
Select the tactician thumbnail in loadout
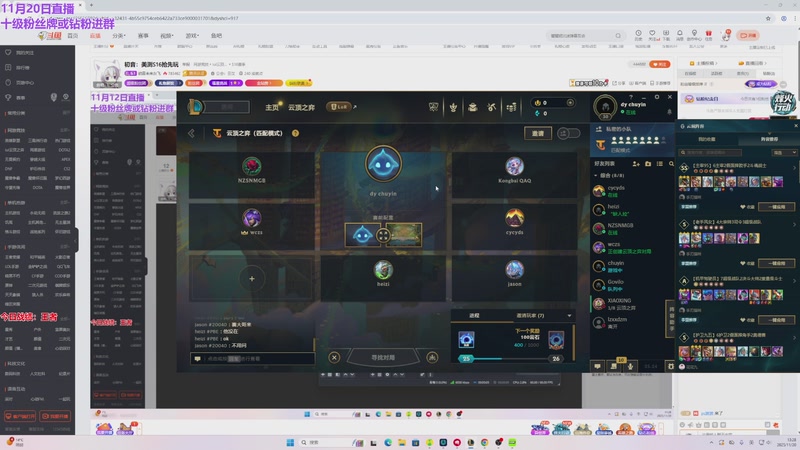(x=363, y=235)
